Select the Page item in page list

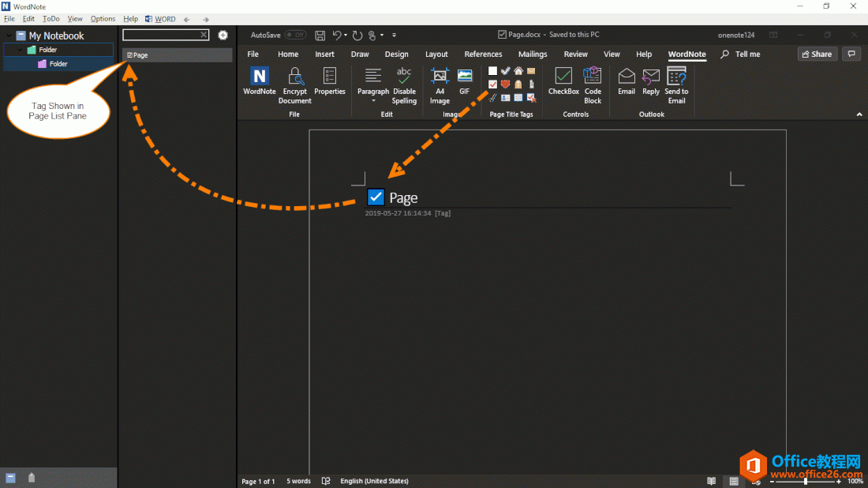pyautogui.click(x=178, y=55)
